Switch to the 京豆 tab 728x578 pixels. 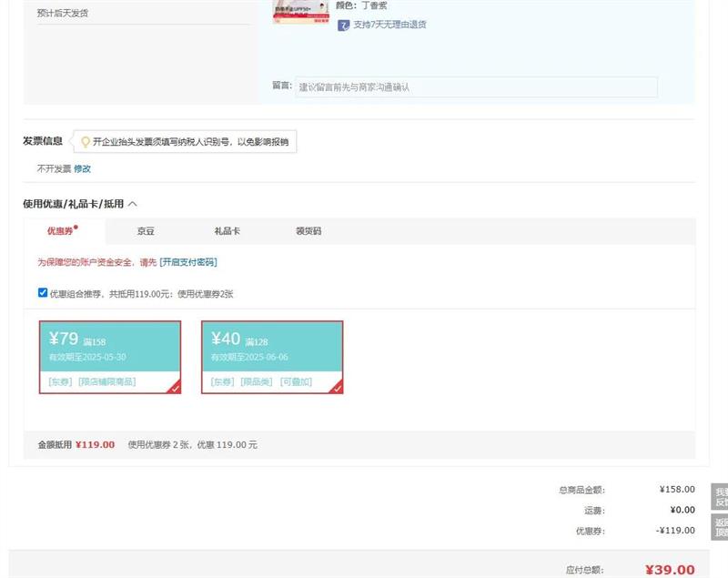click(146, 231)
